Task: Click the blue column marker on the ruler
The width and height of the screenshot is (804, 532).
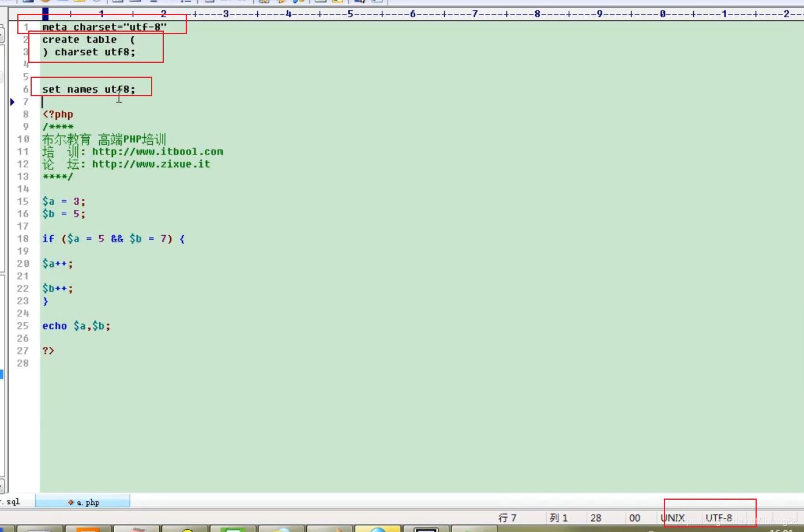Action: 46,13
